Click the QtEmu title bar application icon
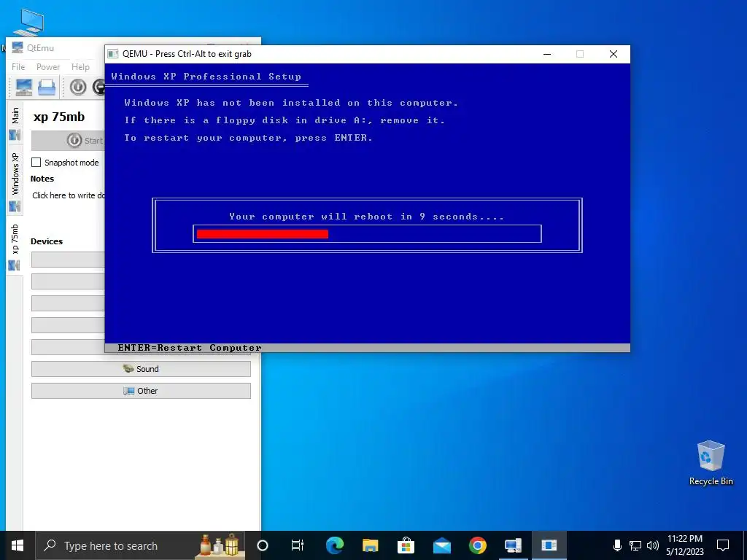Screen dimensions: 747x560 click(18, 47)
